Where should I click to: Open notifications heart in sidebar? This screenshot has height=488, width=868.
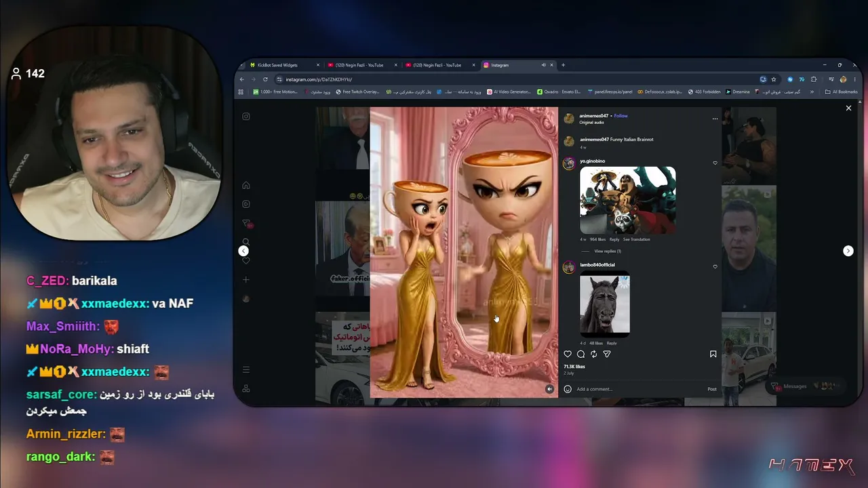pyautogui.click(x=246, y=261)
